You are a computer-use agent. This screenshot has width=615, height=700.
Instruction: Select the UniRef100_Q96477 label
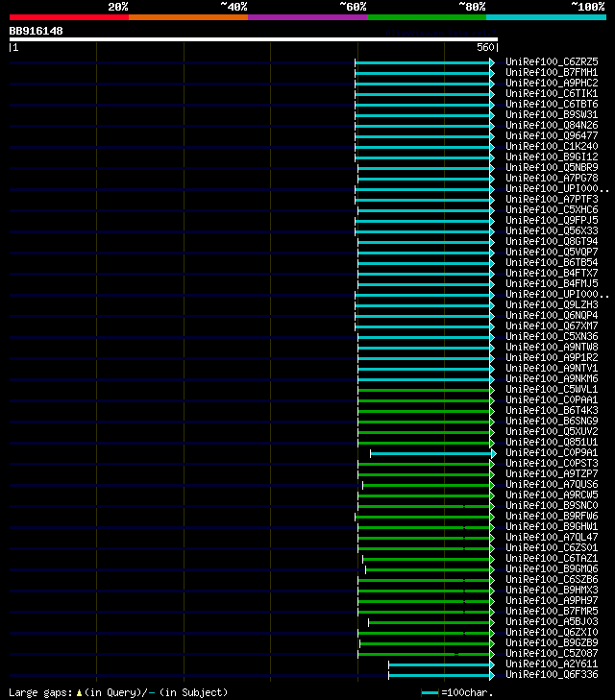tap(552, 135)
